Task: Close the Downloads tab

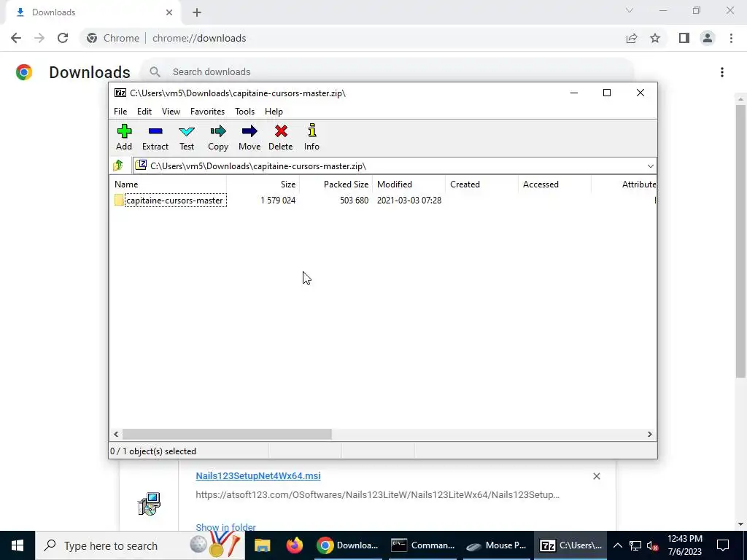Action: (x=169, y=13)
